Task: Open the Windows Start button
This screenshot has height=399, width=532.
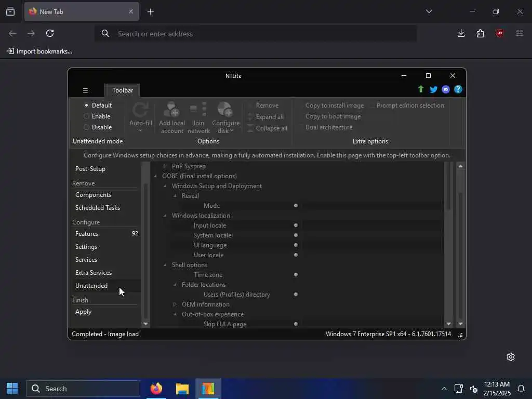Action: 12,389
